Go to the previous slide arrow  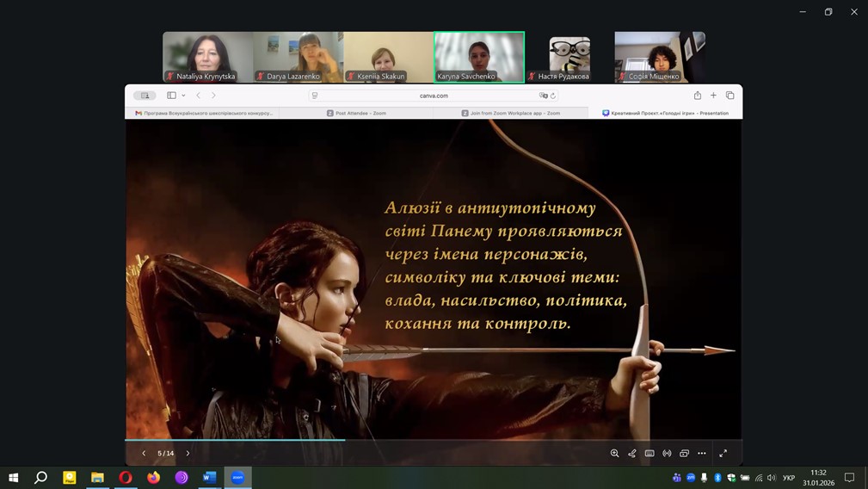(144, 453)
